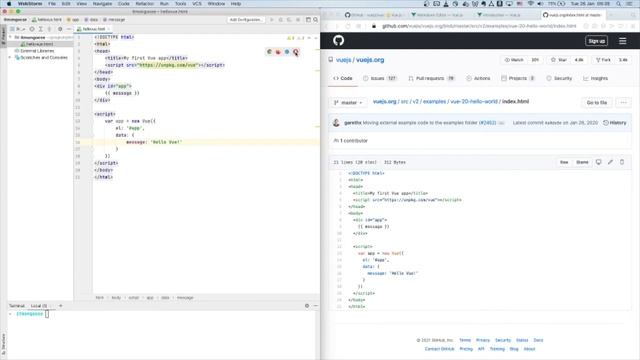Click Wi-Fi icon in macOS menu bar
This screenshot has height=360, width=640.
point(531,4)
